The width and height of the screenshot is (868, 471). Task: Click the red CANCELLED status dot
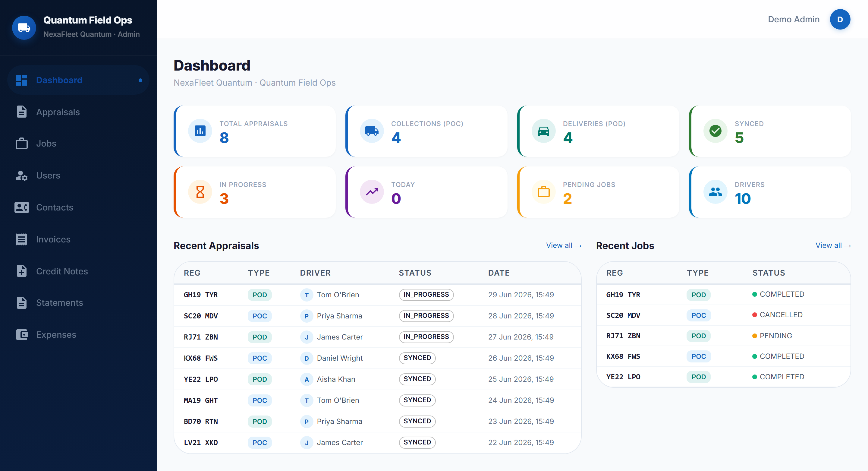click(754, 315)
